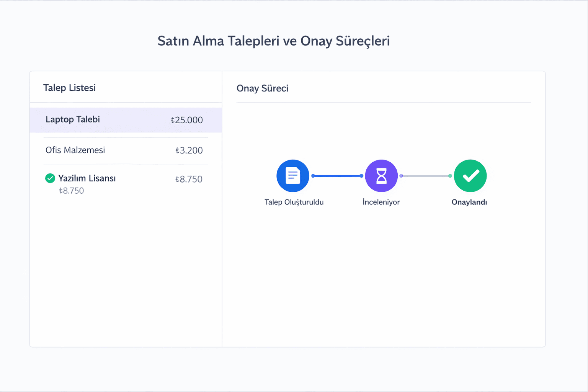The height and width of the screenshot is (392, 588).
Task: Click the blue progress line between workflow steps
Action: click(337, 176)
